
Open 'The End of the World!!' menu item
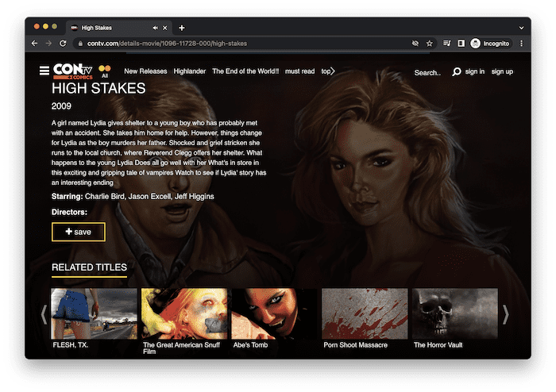[x=245, y=71]
